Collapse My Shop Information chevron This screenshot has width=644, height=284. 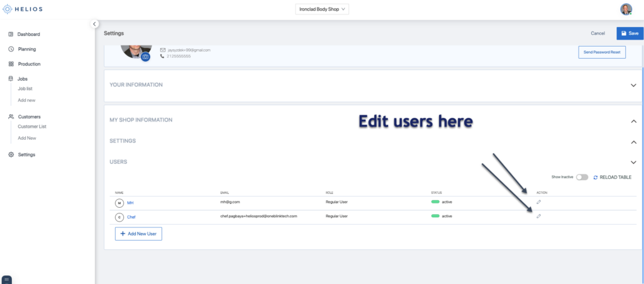[x=633, y=121]
